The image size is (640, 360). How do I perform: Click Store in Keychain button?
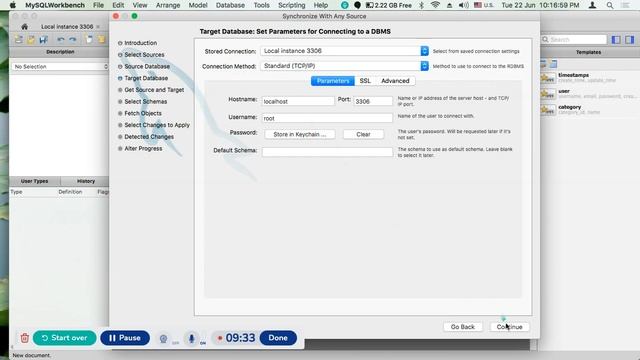pyautogui.click(x=300, y=134)
